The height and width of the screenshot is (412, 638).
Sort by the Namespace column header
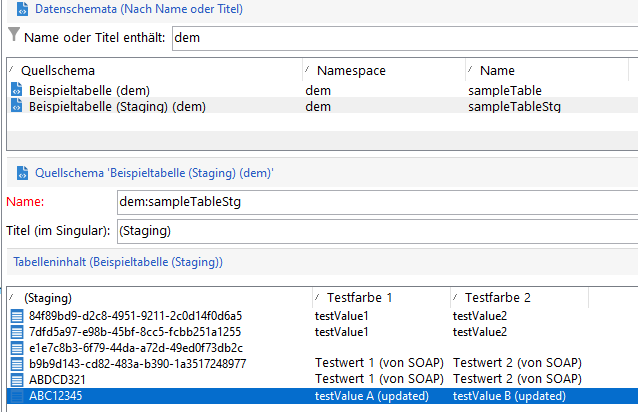351,71
